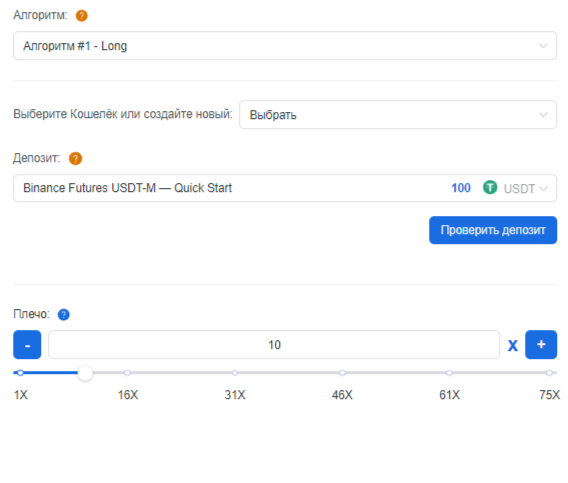Open the Алгоритм #1 - Long dropdown

point(285,46)
